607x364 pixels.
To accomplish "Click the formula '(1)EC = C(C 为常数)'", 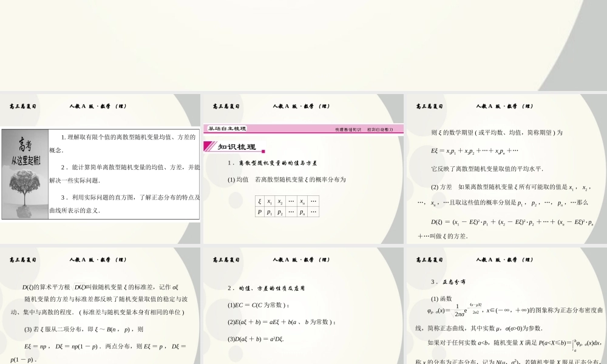I will (x=259, y=305).
